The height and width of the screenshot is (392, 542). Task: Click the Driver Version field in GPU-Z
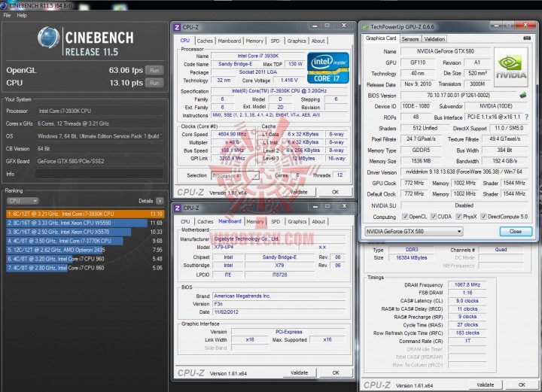pyautogui.click(x=464, y=172)
